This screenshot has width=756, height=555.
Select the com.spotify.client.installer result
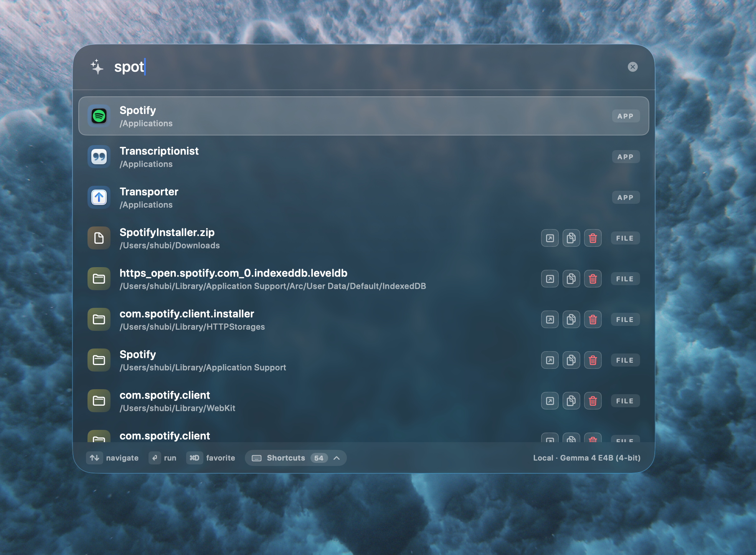coord(363,319)
